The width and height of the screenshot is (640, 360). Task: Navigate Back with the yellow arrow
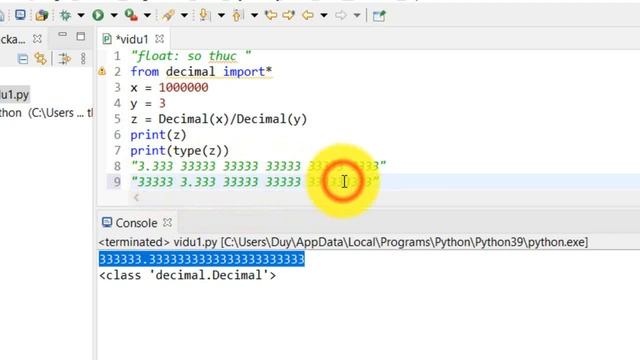coord(308,16)
